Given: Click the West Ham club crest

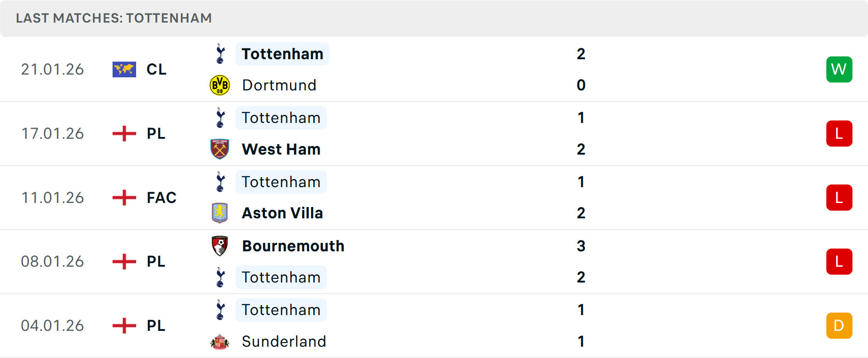Looking at the screenshot, I should (220, 149).
